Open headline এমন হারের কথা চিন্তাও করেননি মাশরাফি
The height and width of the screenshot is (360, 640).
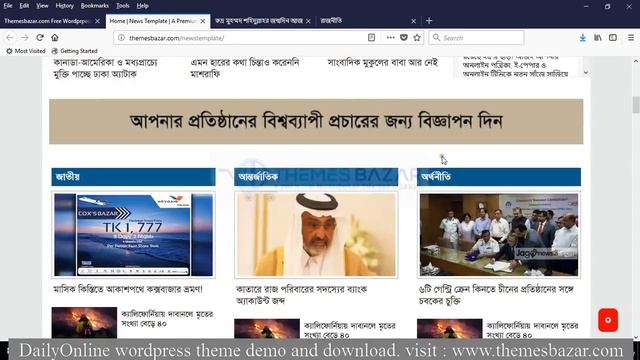click(245, 68)
